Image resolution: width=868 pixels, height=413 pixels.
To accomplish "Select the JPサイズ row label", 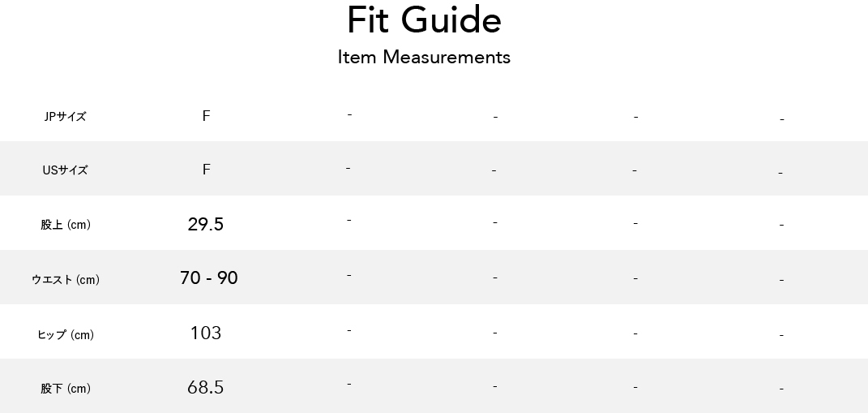I will 66,116.
